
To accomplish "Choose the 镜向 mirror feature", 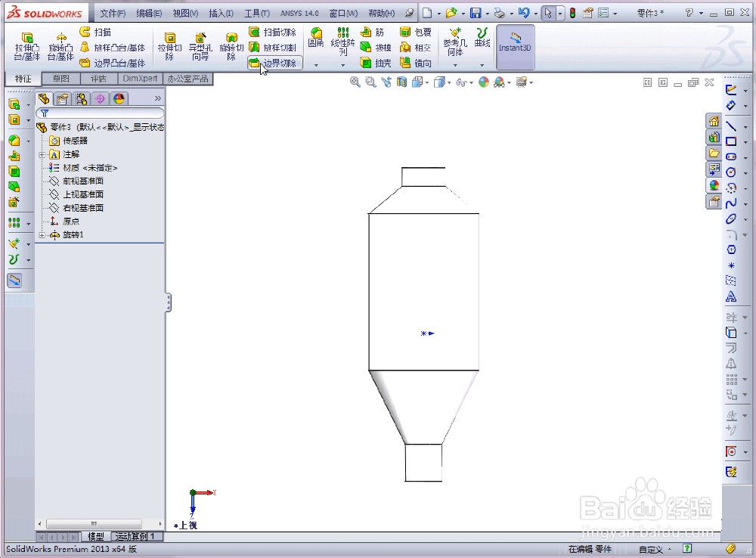I will click(x=416, y=63).
